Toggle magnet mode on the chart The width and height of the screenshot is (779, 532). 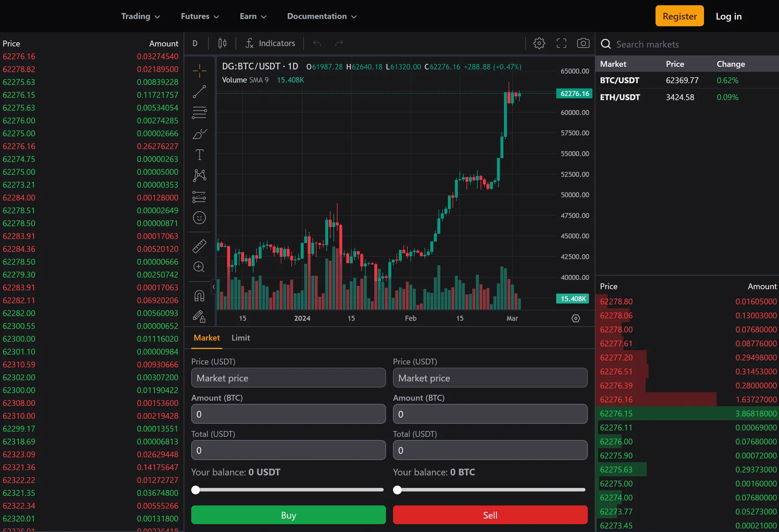[x=200, y=296]
